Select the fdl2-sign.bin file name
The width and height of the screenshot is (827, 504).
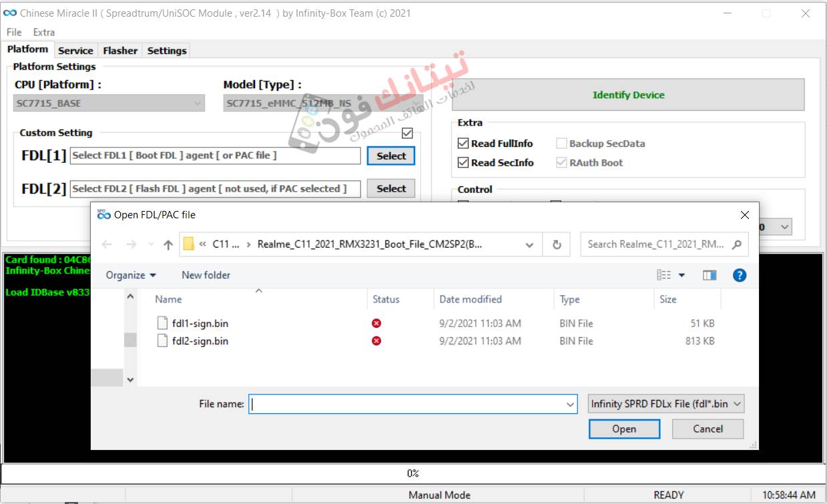point(200,340)
